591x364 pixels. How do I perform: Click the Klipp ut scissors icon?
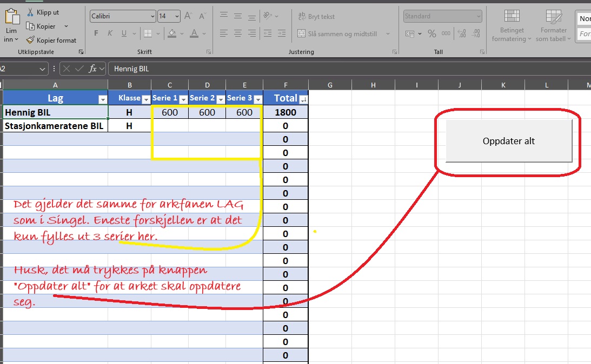[x=31, y=12]
